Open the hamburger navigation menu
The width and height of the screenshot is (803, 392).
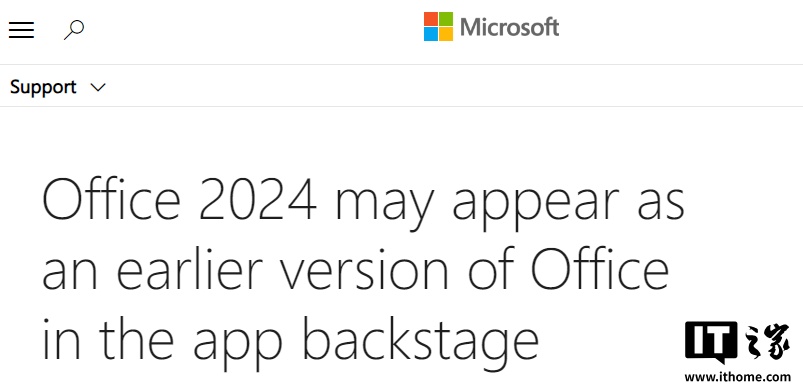pos(22,30)
